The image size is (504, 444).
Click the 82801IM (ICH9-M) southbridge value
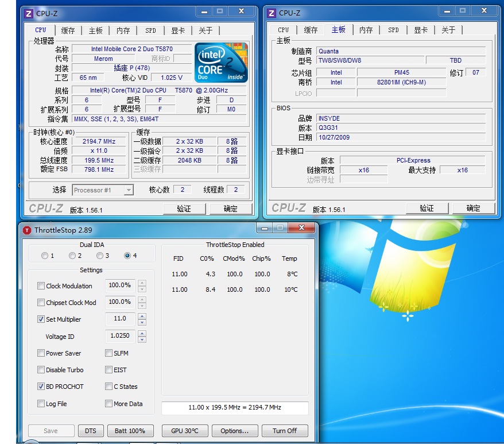click(401, 82)
